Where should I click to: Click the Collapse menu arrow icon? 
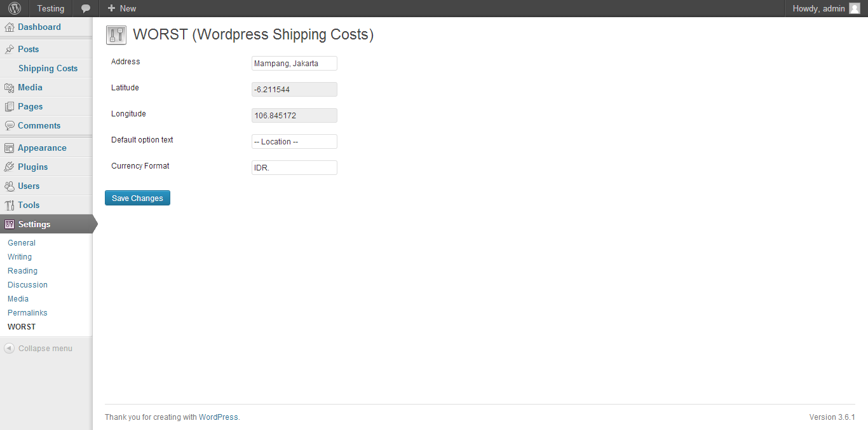(x=9, y=349)
